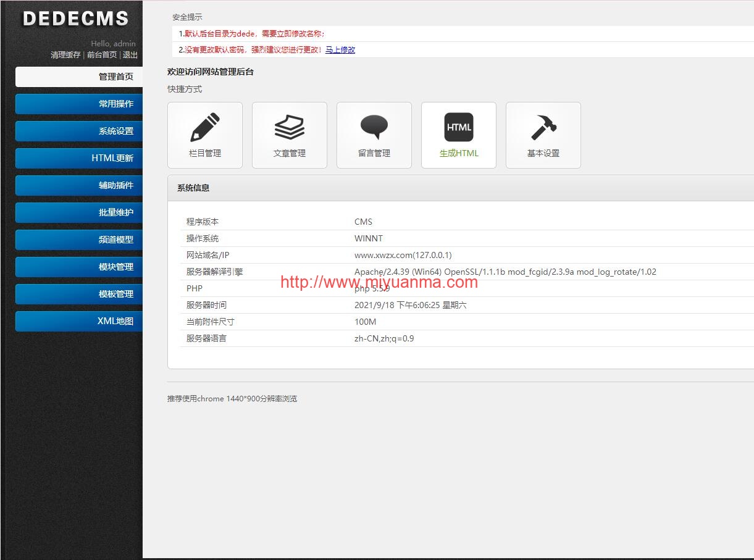Open the XML地图 sidebar item
754x560 pixels.
pyautogui.click(x=79, y=321)
